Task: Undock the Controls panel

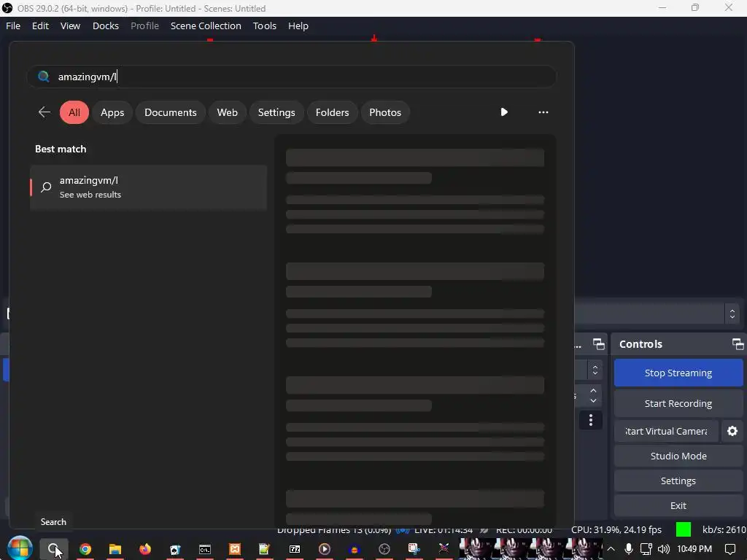Action: click(738, 344)
